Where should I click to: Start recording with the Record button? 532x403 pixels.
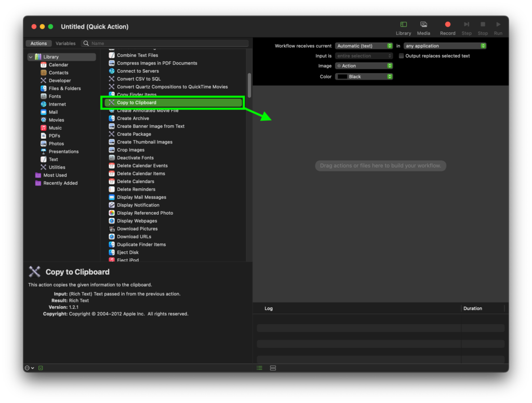tap(447, 24)
